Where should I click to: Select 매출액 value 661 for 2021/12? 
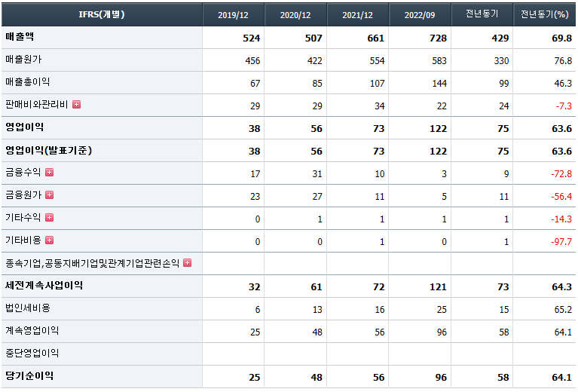click(375, 38)
